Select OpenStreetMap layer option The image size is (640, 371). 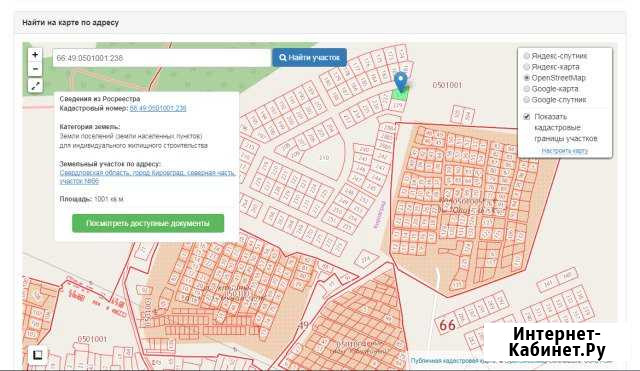click(x=527, y=78)
